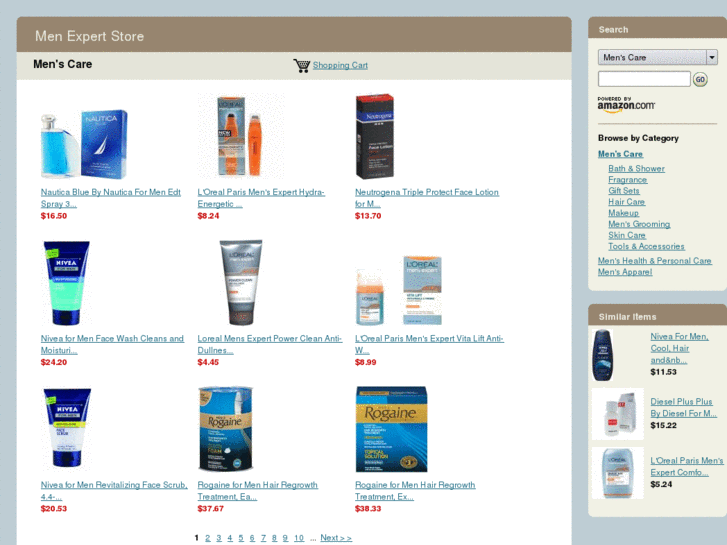Screen dimensions: 727x545
Task: Click the GO search button
Action: click(x=700, y=79)
